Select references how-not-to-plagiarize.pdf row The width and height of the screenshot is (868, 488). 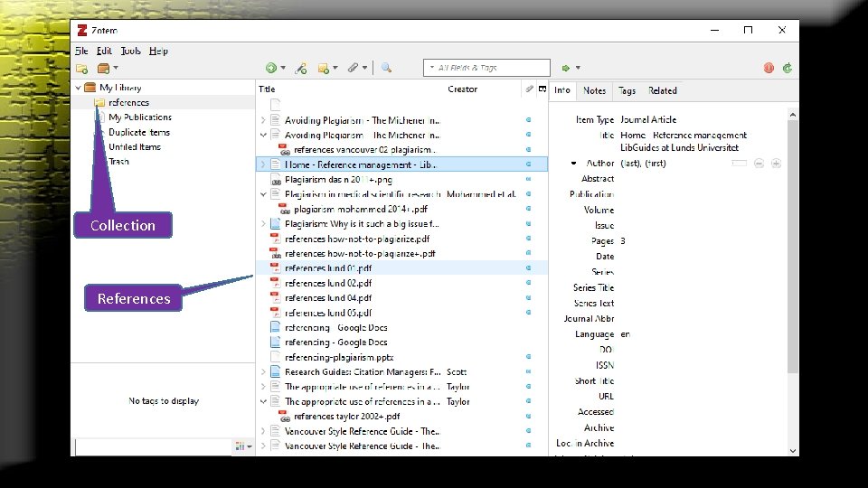401,239
